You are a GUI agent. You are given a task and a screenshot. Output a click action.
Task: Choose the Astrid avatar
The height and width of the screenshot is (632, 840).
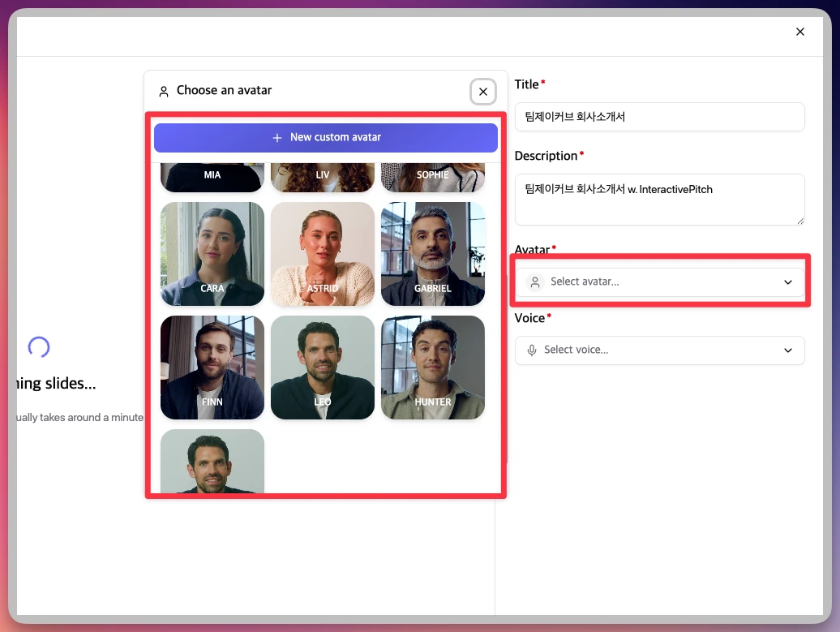(323, 254)
